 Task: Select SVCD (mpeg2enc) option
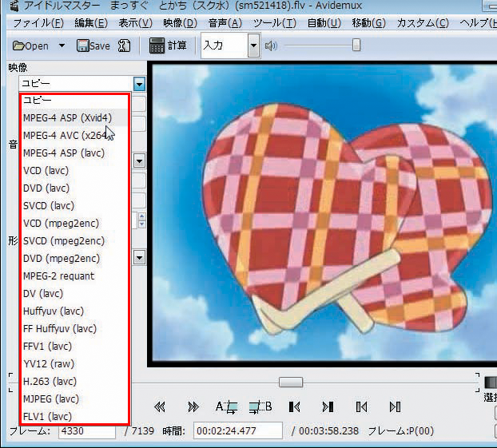coord(74,241)
